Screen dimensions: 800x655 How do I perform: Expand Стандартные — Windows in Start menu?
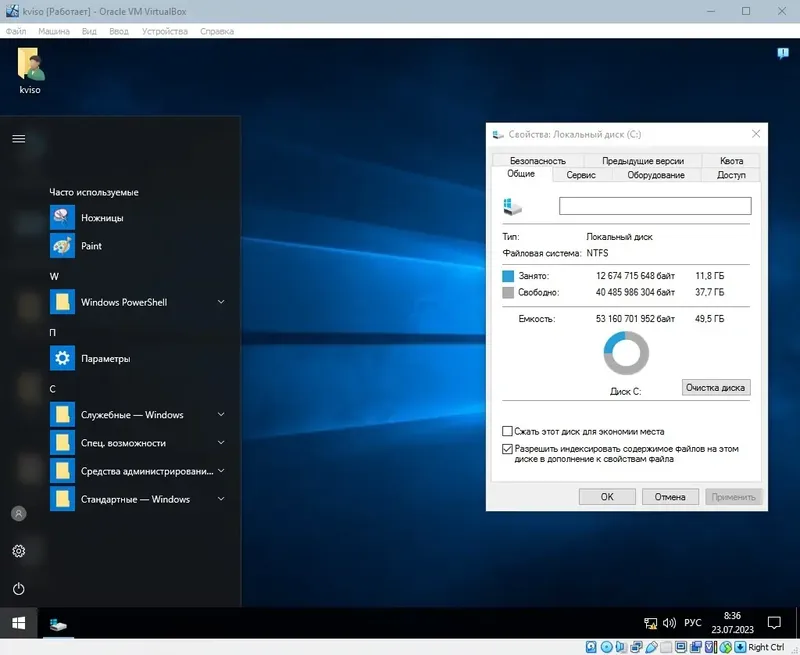[222, 499]
